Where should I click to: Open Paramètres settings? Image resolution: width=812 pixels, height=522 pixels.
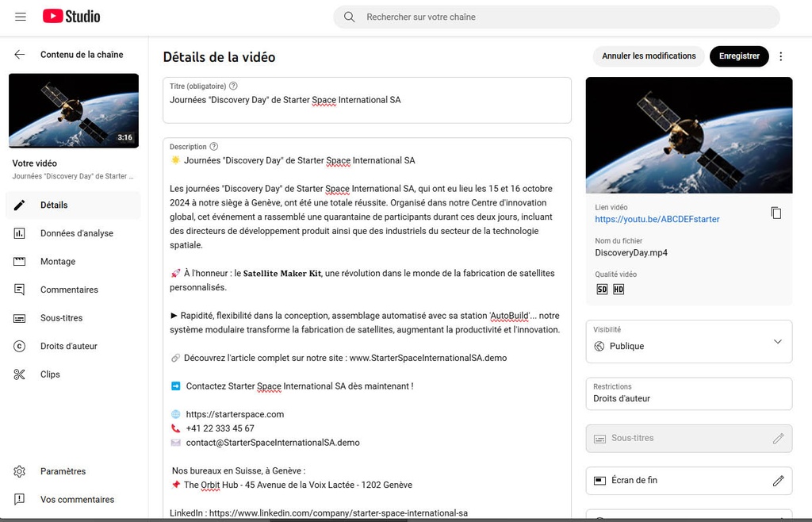coord(73,471)
